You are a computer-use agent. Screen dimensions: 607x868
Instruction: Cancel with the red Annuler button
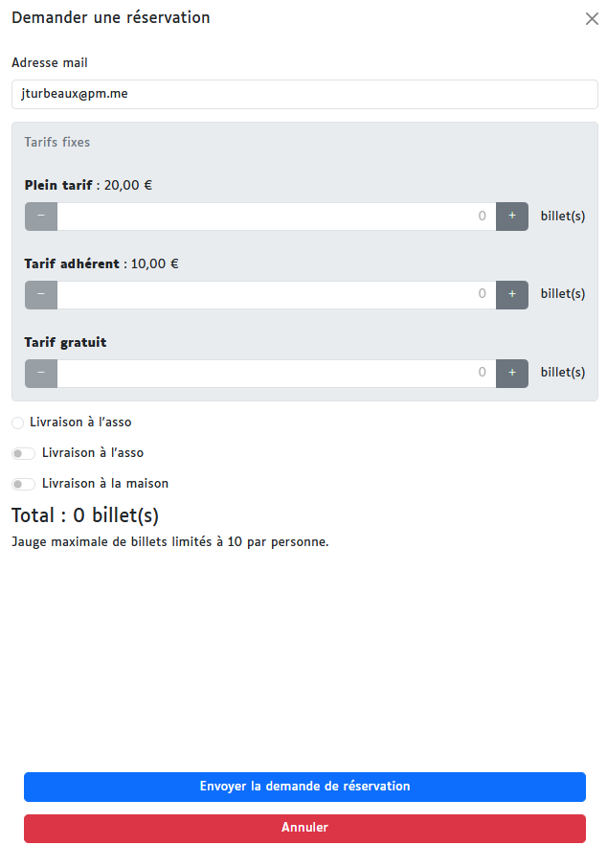coord(304,828)
